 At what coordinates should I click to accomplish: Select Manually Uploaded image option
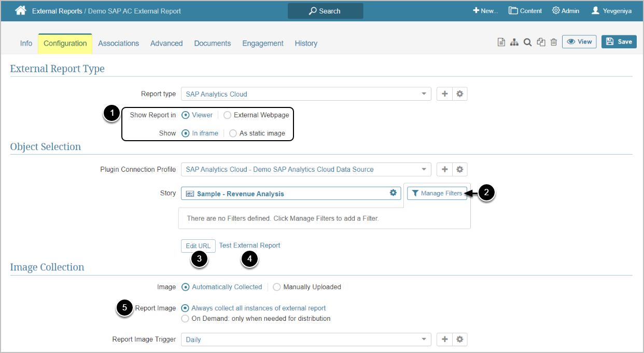coord(276,287)
